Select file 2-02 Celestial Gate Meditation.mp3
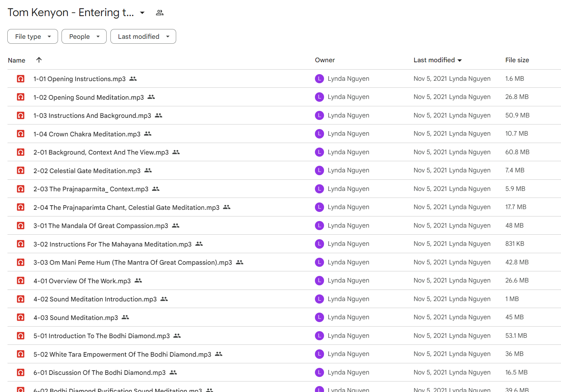This screenshot has height=392, width=561. point(284,170)
